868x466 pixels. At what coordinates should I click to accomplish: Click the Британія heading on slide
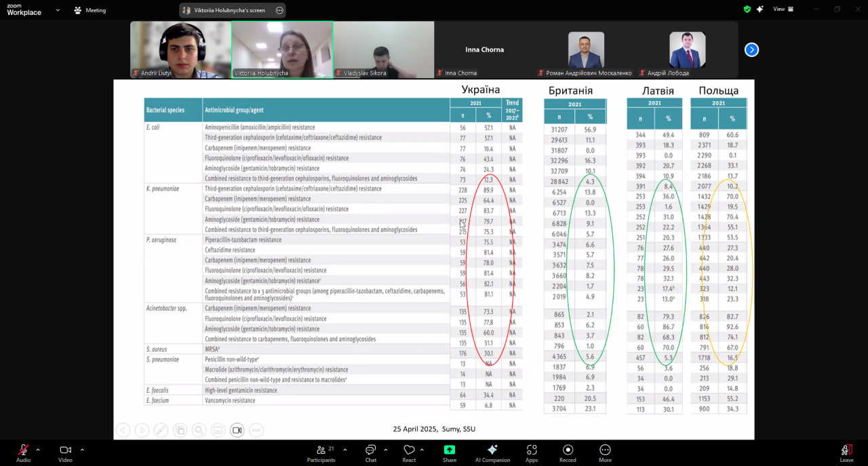point(570,90)
